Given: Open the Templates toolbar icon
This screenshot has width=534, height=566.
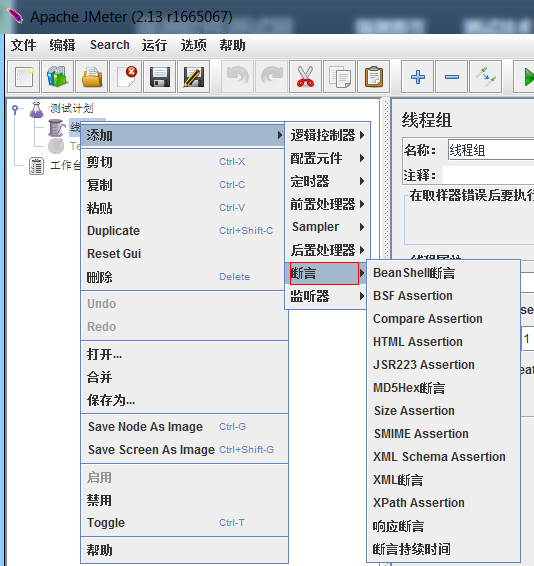Looking at the screenshot, I should click(58, 77).
